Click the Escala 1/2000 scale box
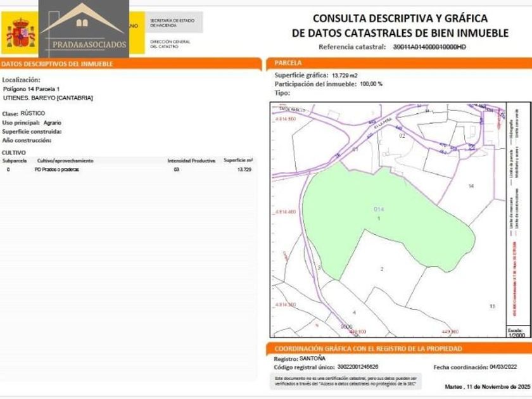The width and height of the screenshot is (532, 399). [x=516, y=332]
